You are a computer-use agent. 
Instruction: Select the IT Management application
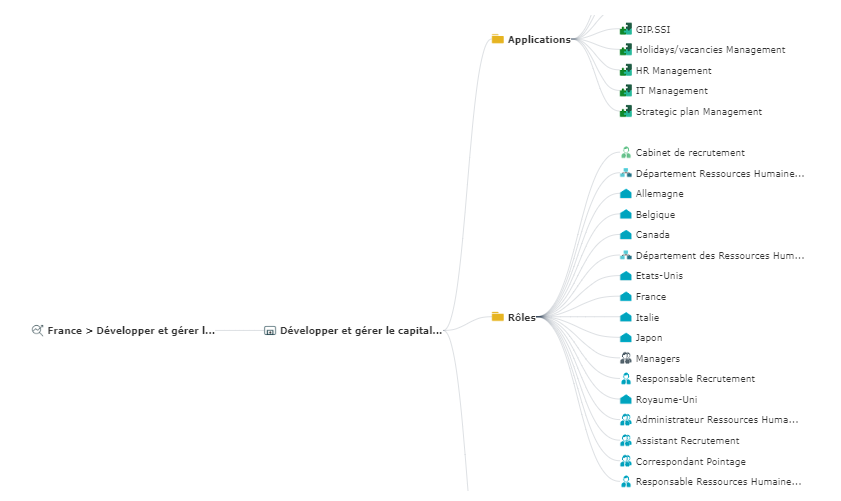click(671, 91)
